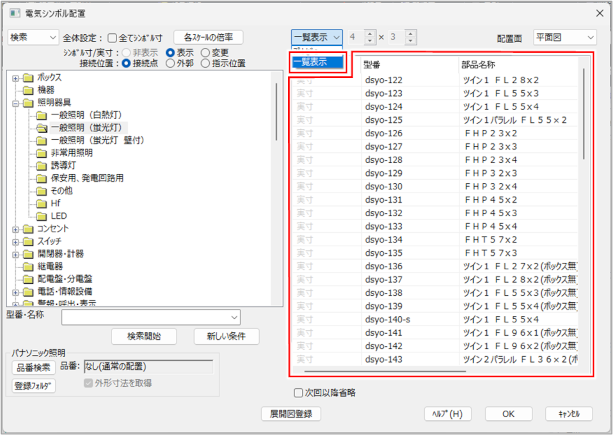Select the 非常用照明 folder icon
The height and width of the screenshot is (435, 613).
(x=42, y=153)
